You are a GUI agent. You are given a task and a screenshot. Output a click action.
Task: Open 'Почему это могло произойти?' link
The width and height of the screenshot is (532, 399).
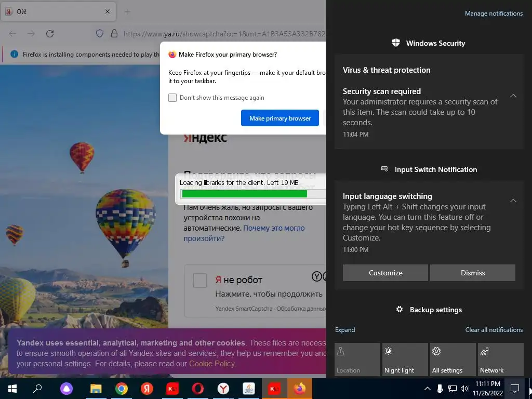tap(244, 233)
